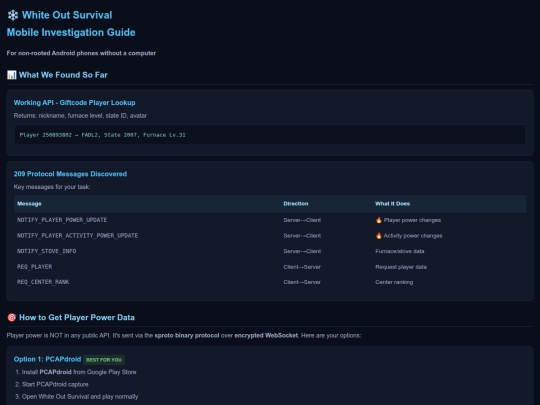Image resolution: width=540 pixels, height=405 pixels.
Task: Select NOTIFY_STOVE_INFO message cell
Action: (x=46, y=251)
